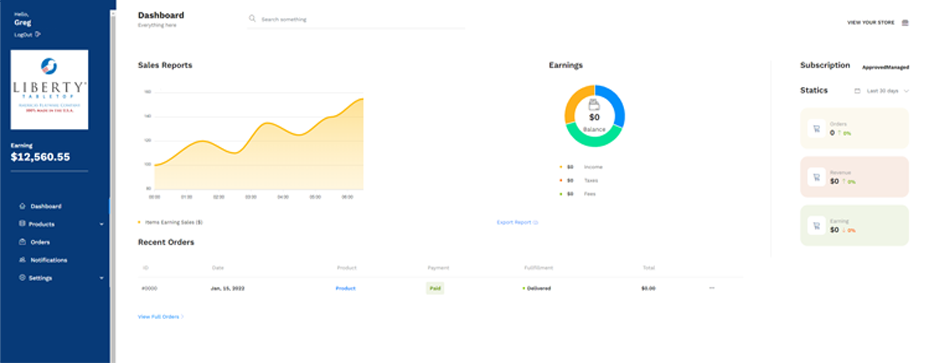Open the Dashboard home icon in sidebar

(x=23, y=207)
